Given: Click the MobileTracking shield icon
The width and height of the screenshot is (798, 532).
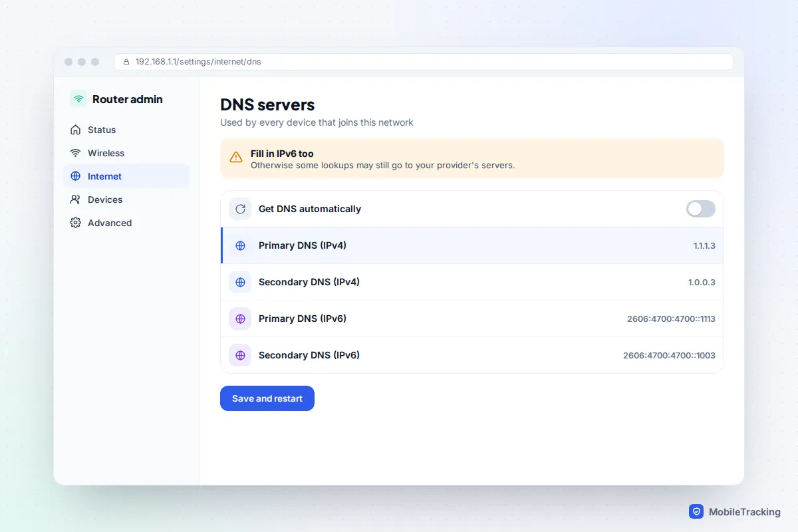Looking at the screenshot, I should click(696, 511).
